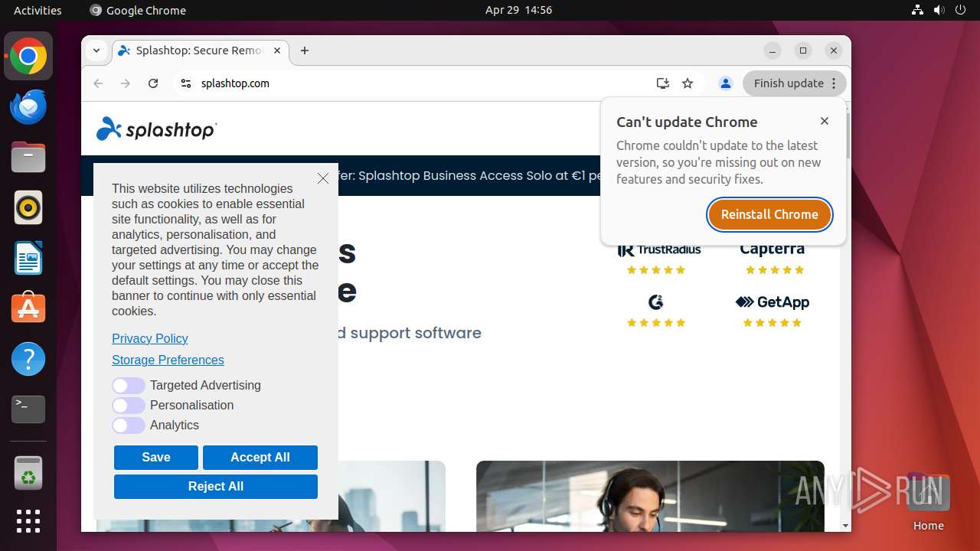This screenshot has width=980, height=551.
Task: Show applications grid in dock
Action: click(28, 521)
